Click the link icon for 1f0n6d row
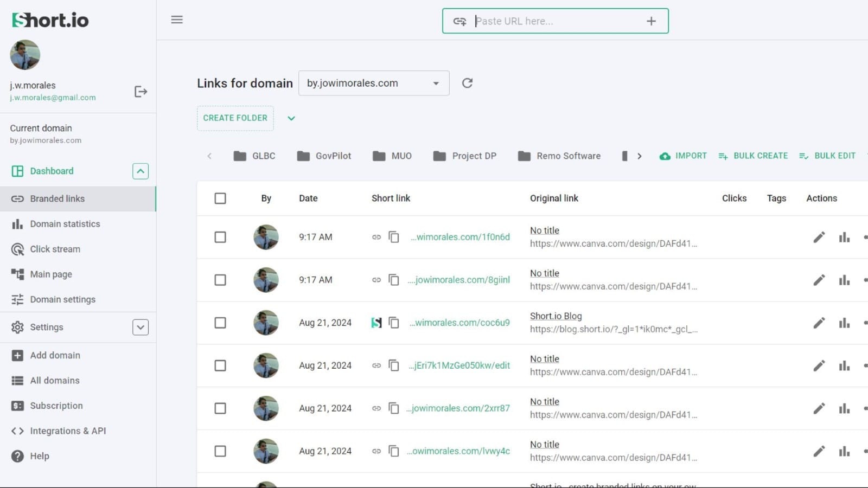This screenshot has height=488, width=868. pyautogui.click(x=376, y=237)
